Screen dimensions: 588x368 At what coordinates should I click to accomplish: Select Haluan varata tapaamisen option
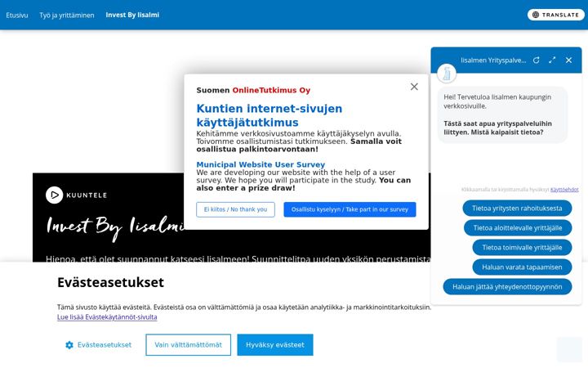point(522,267)
